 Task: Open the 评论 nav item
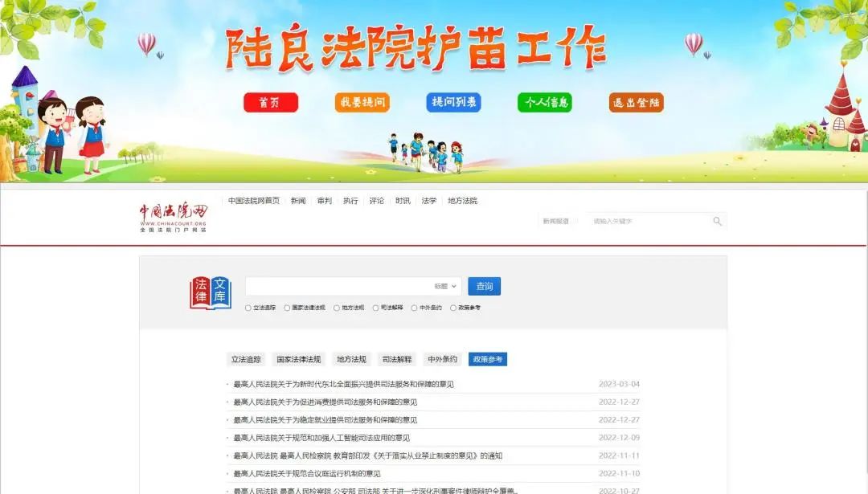376,201
